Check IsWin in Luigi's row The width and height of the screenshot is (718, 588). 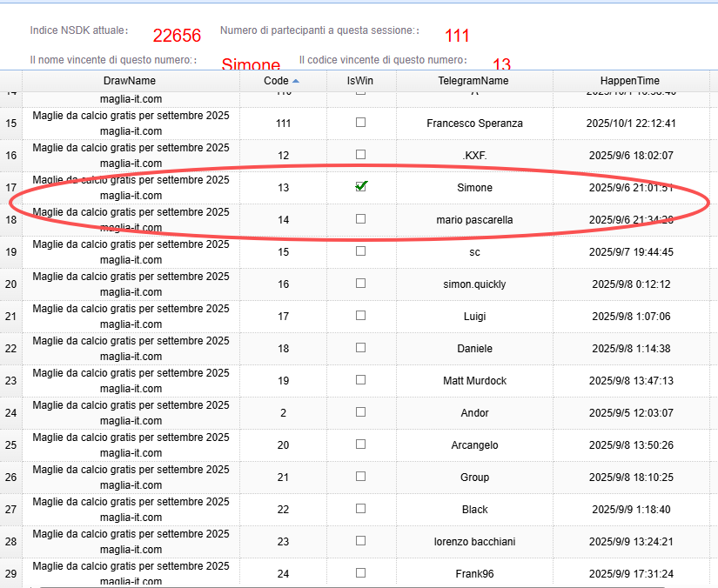click(x=361, y=316)
